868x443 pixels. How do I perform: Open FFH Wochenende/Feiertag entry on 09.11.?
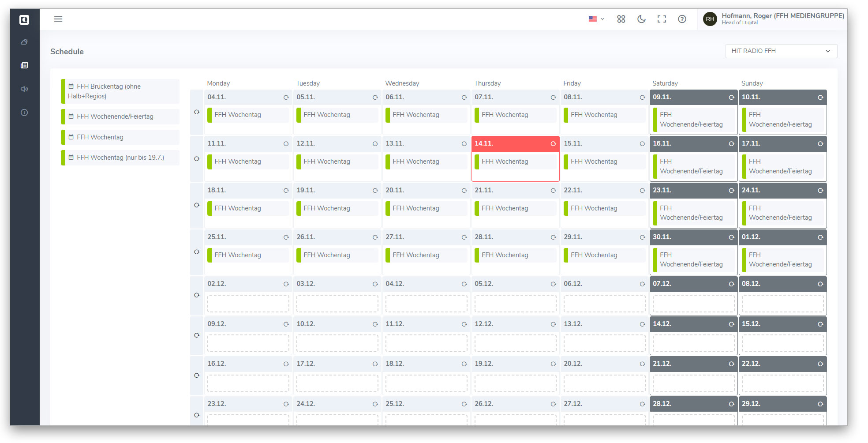[x=694, y=120]
